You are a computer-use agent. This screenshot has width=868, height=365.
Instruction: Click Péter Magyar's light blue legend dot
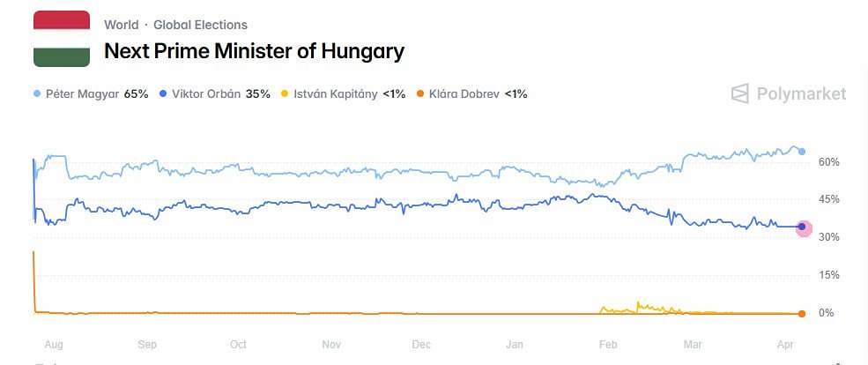[36, 93]
